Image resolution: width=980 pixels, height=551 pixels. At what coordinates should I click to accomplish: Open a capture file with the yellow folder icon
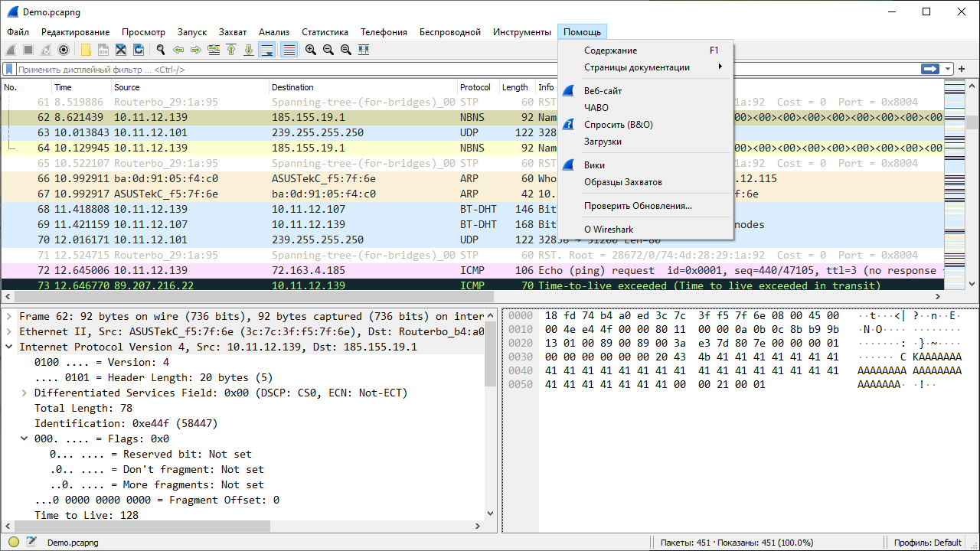86,50
